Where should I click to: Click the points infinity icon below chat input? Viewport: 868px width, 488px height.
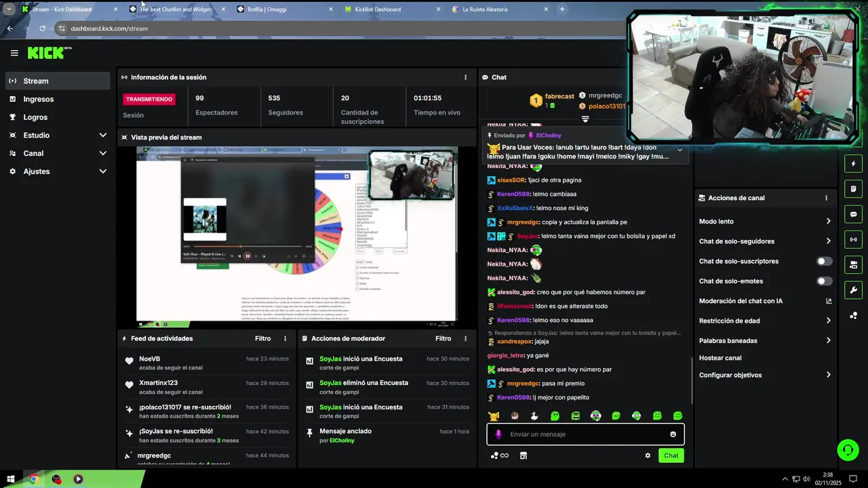pyautogui.click(x=500, y=455)
